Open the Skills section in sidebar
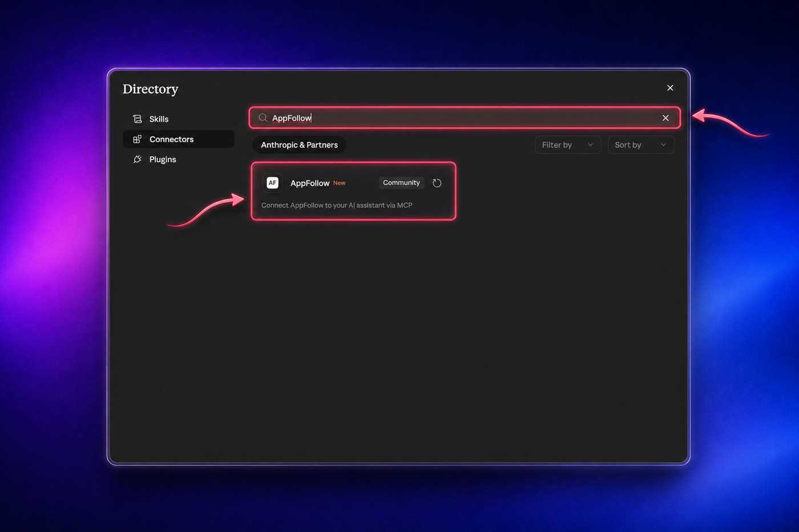Screen dimensions: 799x532 click(x=178, y=119)
